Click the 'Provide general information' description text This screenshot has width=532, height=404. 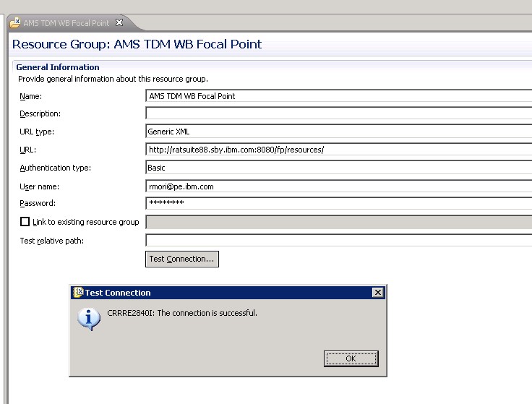click(x=113, y=79)
